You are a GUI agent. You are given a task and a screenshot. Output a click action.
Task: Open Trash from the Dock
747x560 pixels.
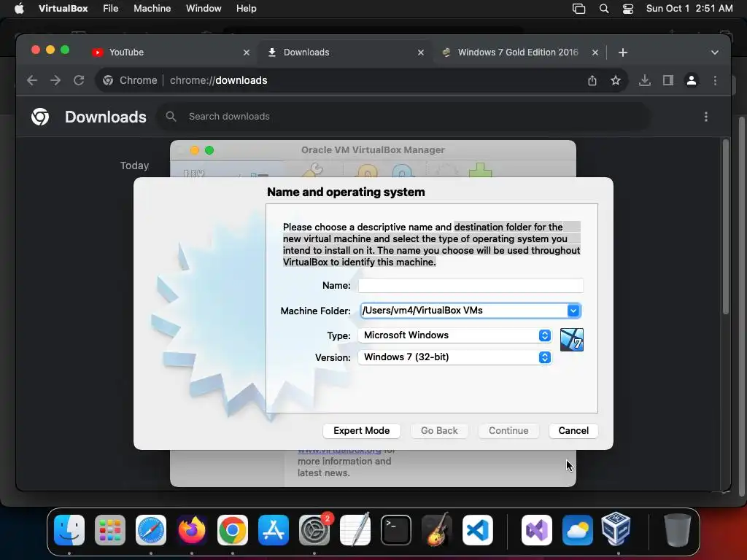(x=678, y=530)
